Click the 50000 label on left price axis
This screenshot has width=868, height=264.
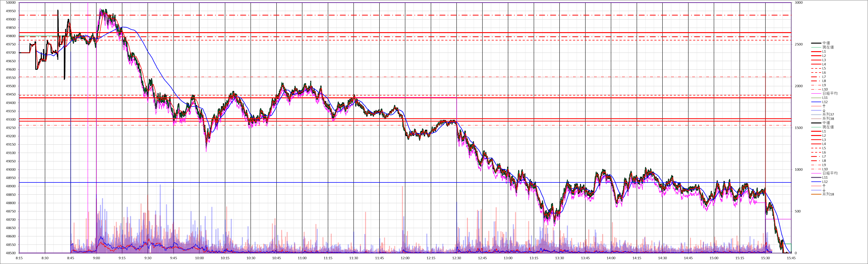pos(11,3)
